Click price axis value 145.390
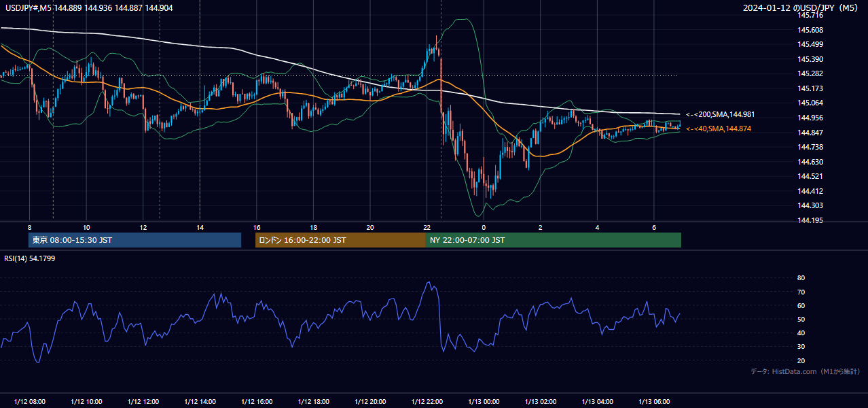The image size is (868, 408). [x=811, y=59]
